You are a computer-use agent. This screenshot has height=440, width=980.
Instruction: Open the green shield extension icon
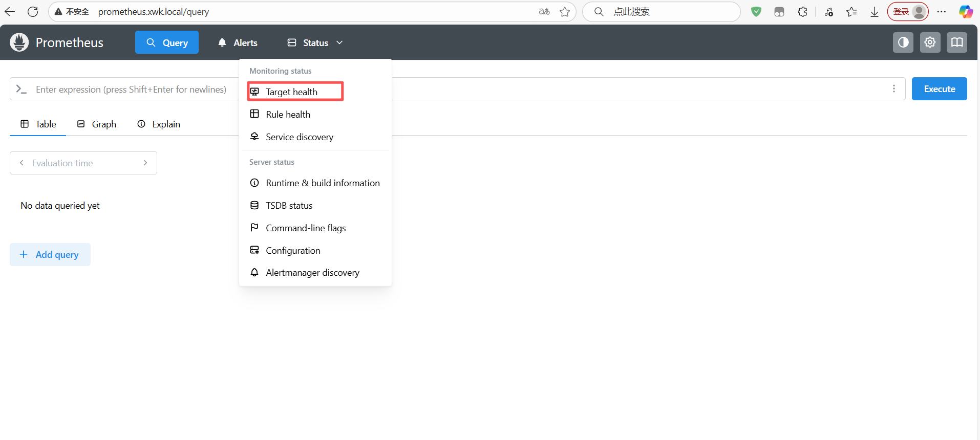click(756, 11)
